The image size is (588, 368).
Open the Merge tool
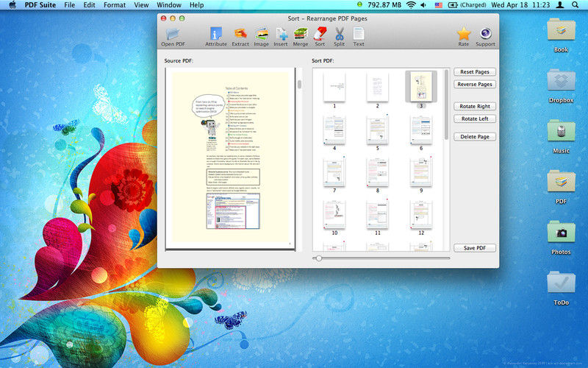[301, 37]
